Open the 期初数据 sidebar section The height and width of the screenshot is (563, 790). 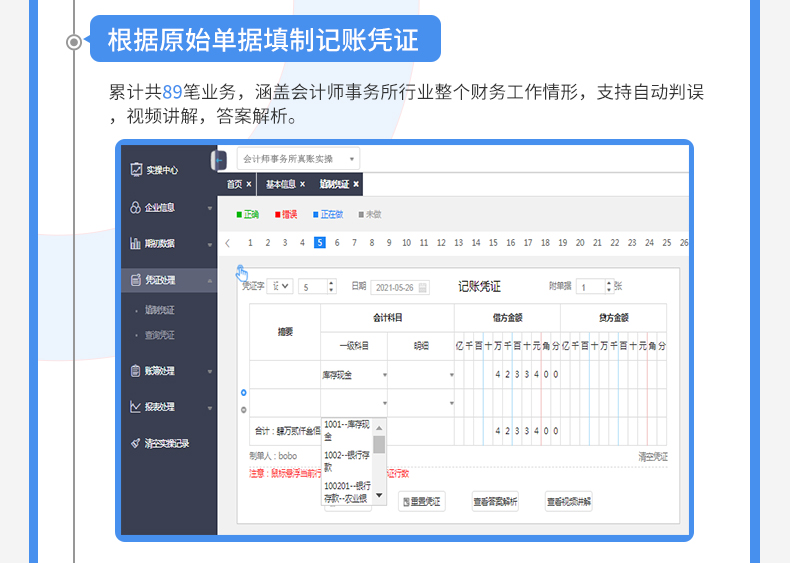tap(160, 244)
